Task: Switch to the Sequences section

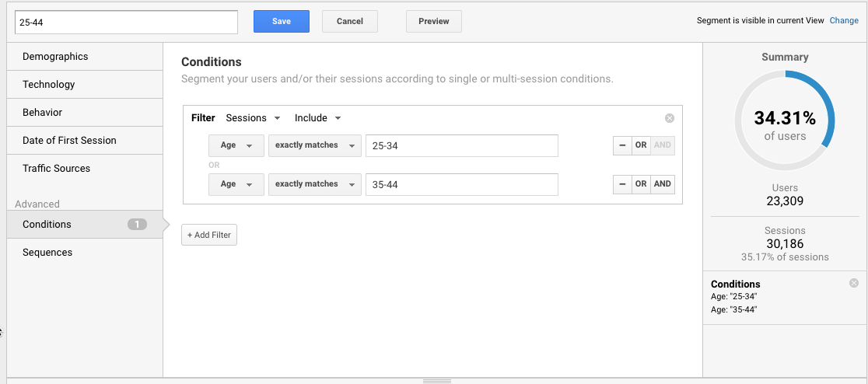Action: click(47, 253)
